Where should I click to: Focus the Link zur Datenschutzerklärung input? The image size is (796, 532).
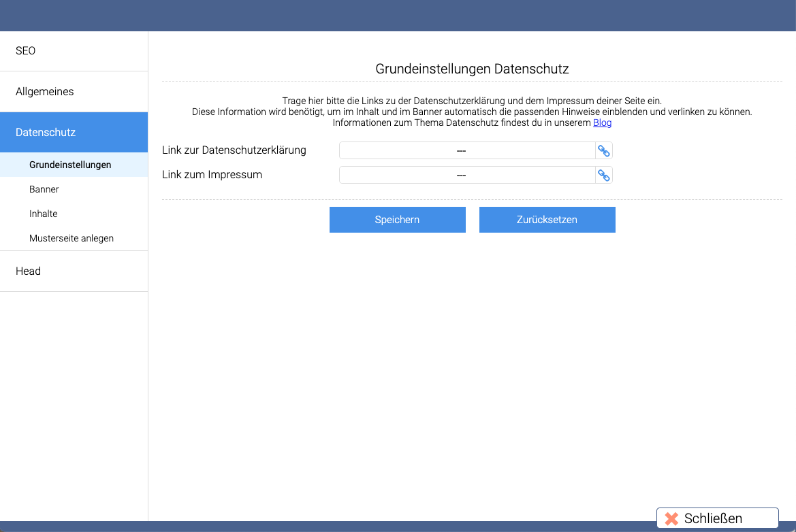467,150
